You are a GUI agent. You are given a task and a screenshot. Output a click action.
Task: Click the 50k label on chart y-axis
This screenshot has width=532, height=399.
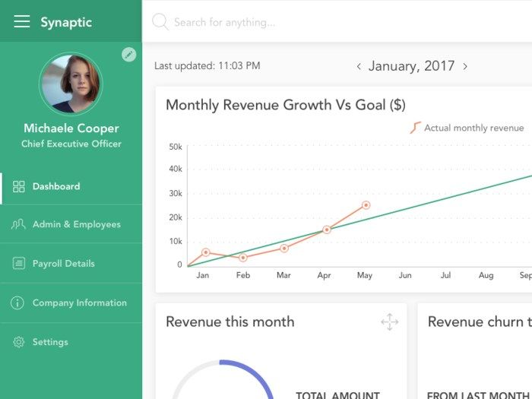coord(176,147)
